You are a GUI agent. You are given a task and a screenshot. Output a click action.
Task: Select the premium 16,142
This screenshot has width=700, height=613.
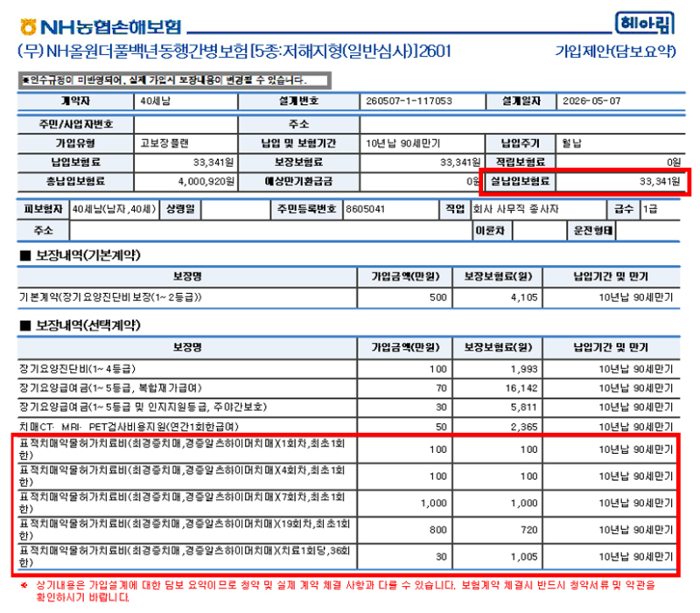(521, 388)
